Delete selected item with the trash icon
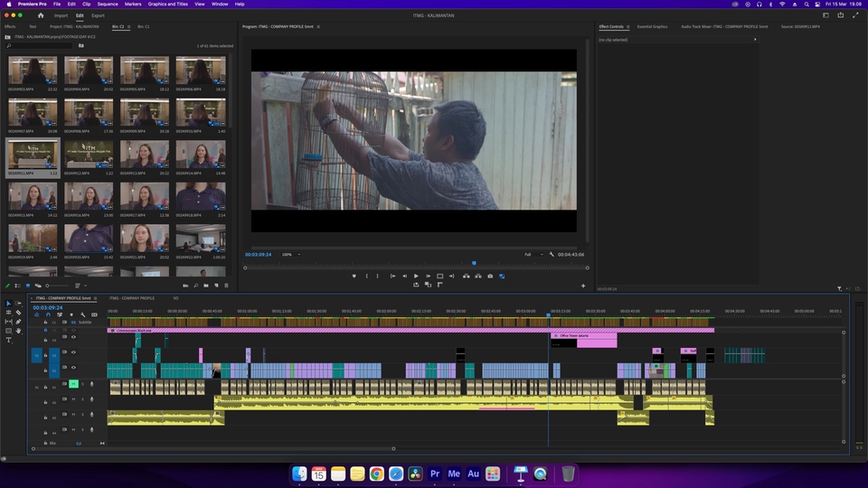Viewport: 868px width, 488px height. 226,286
